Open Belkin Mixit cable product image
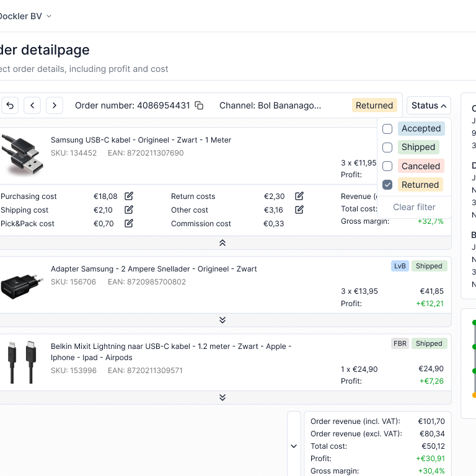Image resolution: width=476 pixels, height=476 pixels. (21, 362)
